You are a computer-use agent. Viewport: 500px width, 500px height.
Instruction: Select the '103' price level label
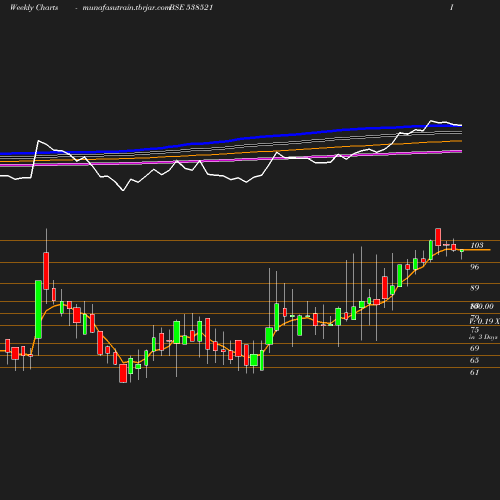coord(477,245)
